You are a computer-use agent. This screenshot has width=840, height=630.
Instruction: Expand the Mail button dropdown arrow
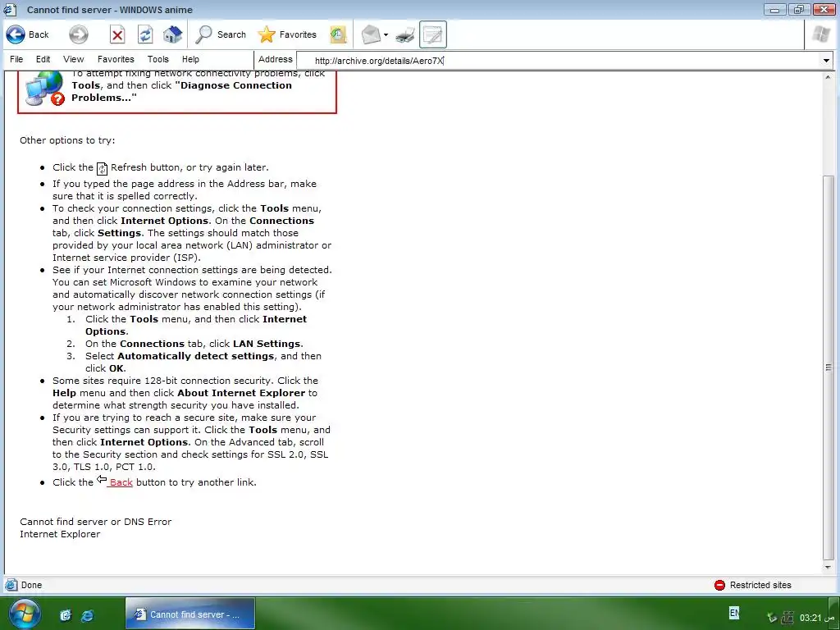tap(386, 35)
